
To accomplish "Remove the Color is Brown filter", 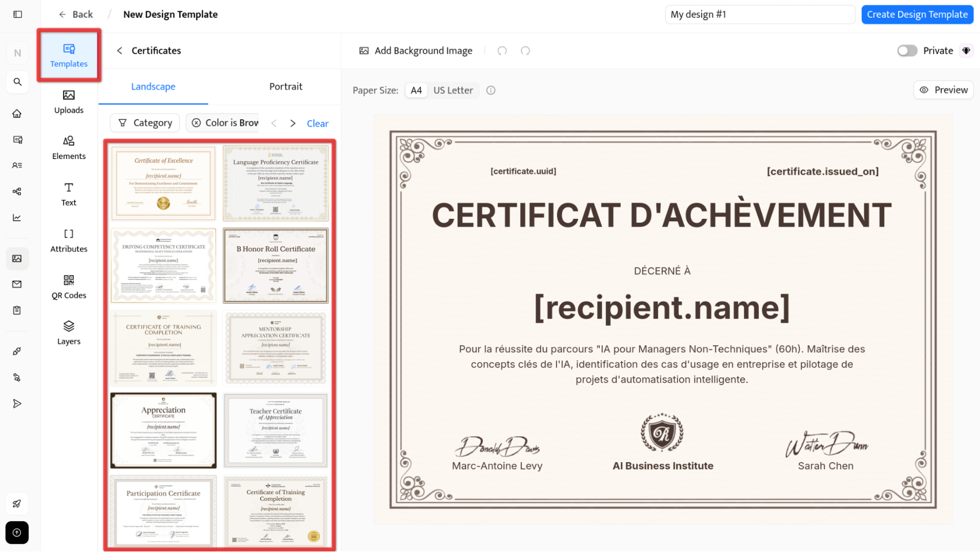I will (x=196, y=123).
